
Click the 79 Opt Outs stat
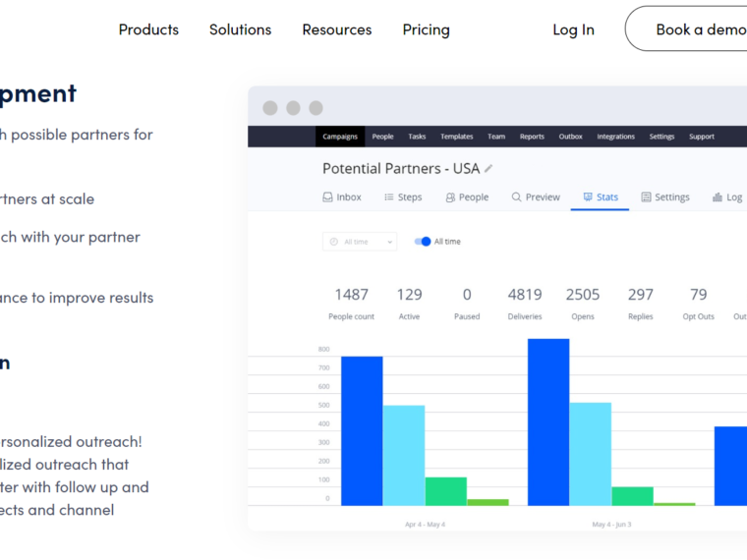[699, 303]
